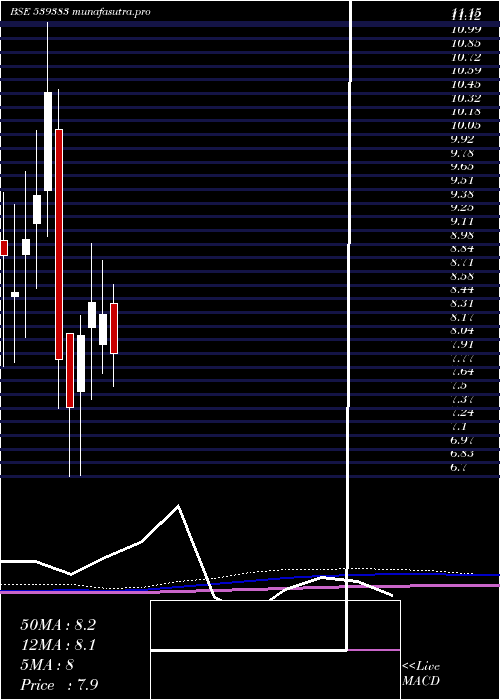Click the 10.45 price axis label
The width and height of the screenshot is (500, 700).
pyautogui.click(x=466, y=84)
